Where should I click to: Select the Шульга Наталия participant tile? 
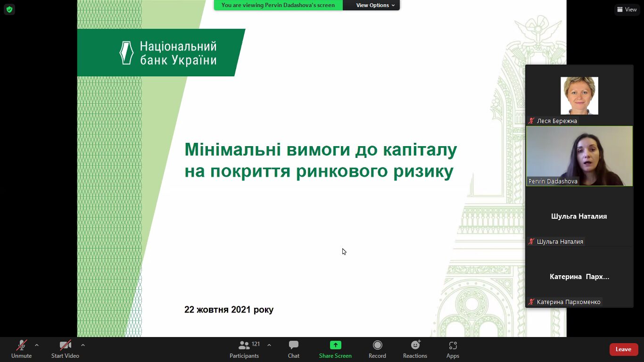click(x=579, y=216)
